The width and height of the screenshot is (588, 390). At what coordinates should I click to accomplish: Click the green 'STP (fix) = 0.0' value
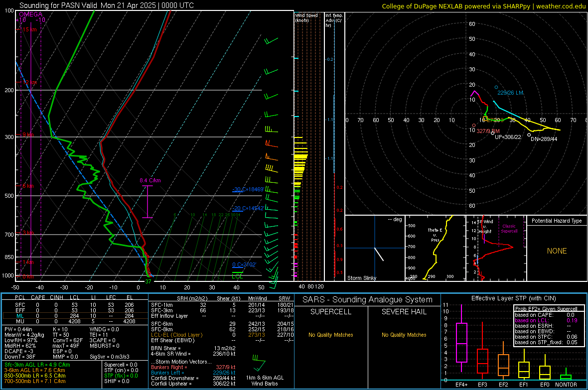point(121,376)
